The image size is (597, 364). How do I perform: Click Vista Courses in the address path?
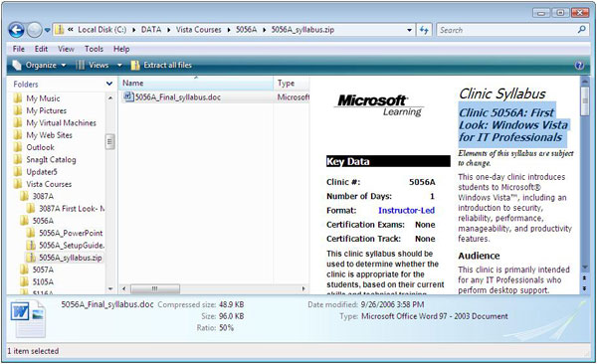(x=198, y=30)
